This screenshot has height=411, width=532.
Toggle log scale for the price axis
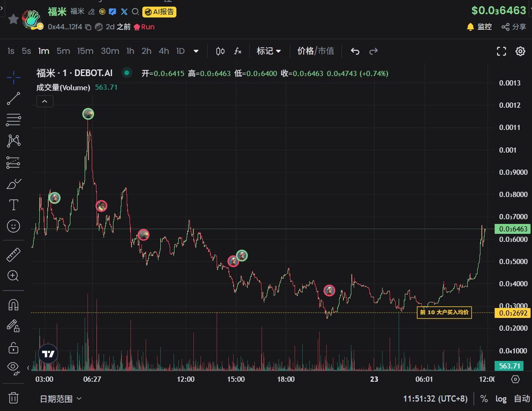coord(501,399)
